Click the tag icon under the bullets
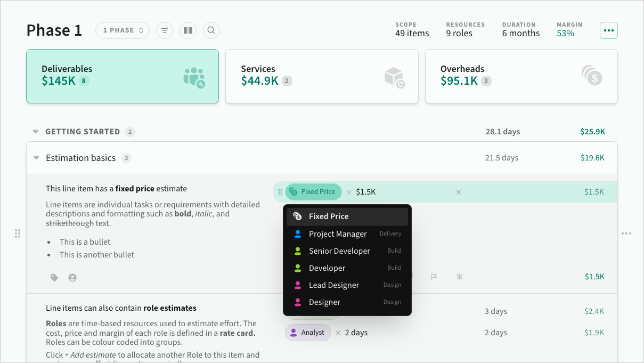 pos(54,278)
